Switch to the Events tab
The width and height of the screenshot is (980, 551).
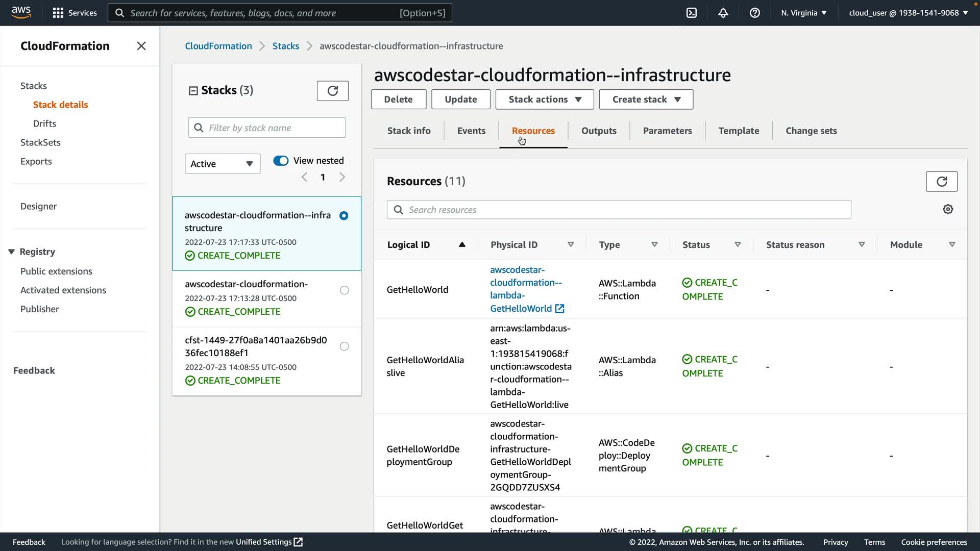point(471,131)
